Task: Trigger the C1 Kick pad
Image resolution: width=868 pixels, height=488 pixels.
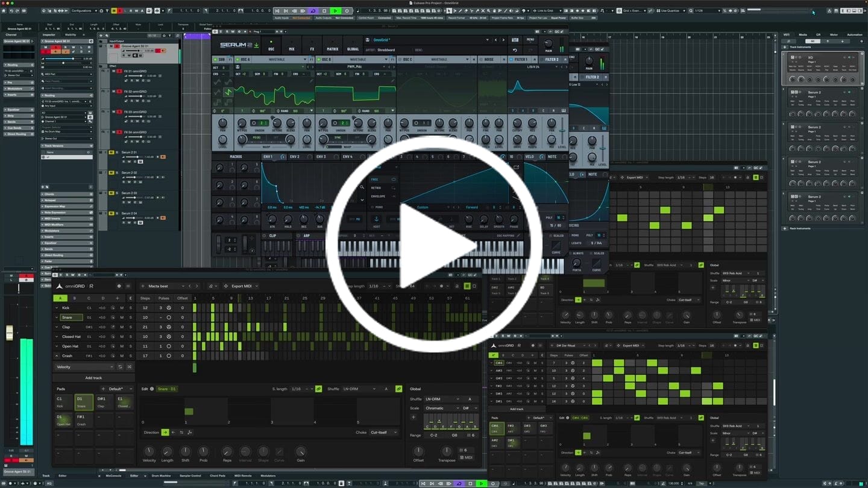Action: pyautogui.click(x=64, y=402)
